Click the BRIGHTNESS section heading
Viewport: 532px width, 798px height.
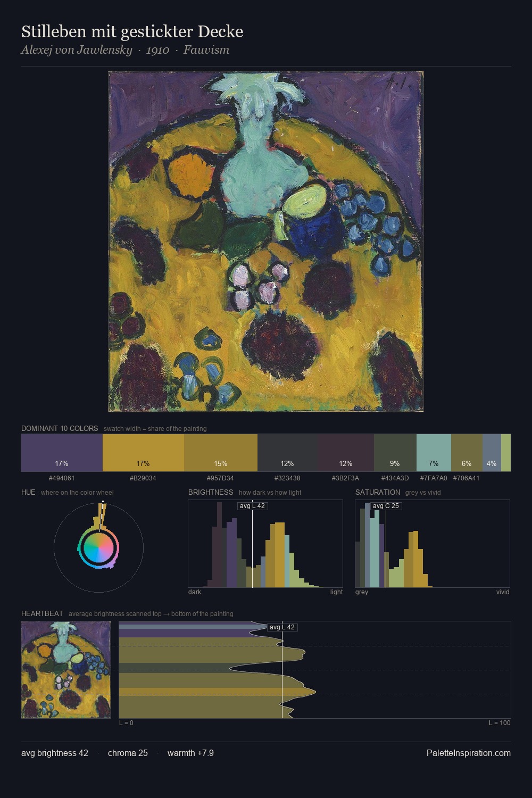(211, 492)
